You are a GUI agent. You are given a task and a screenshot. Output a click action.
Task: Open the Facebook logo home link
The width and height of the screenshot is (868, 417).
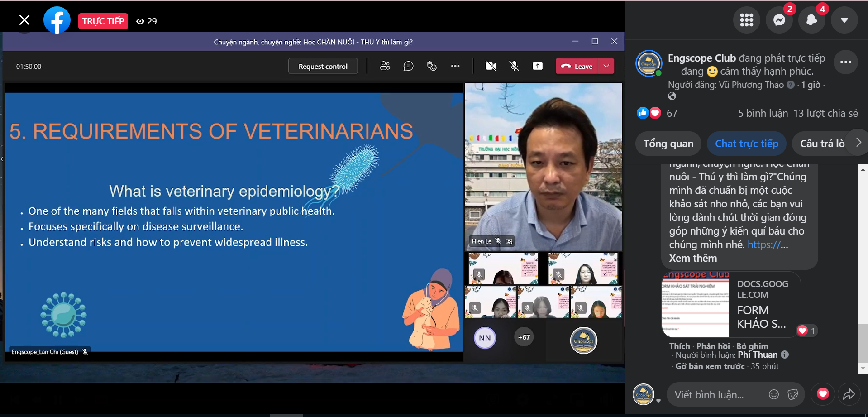click(x=57, y=20)
